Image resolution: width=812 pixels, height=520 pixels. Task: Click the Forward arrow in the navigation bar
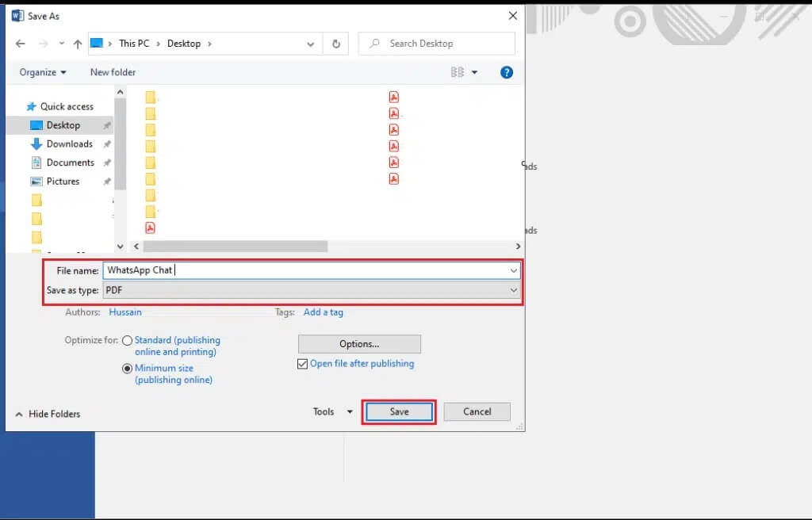click(x=43, y=44)
